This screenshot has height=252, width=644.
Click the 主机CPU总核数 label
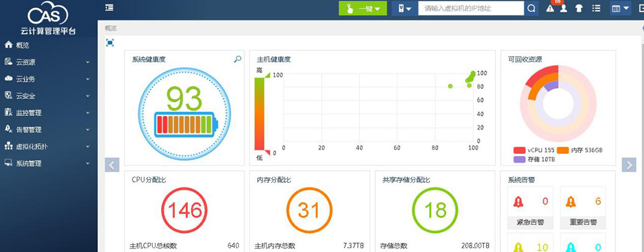[153, 246]
